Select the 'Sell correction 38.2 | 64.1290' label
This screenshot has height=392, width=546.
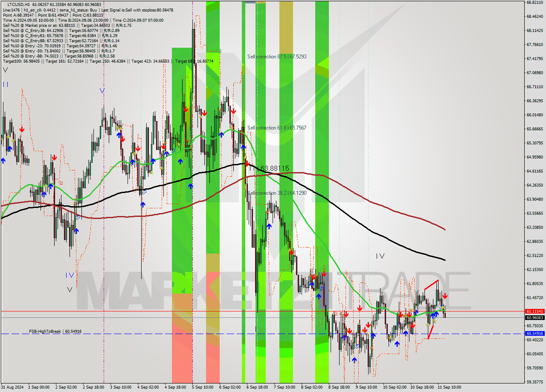(x=277, y=193)
